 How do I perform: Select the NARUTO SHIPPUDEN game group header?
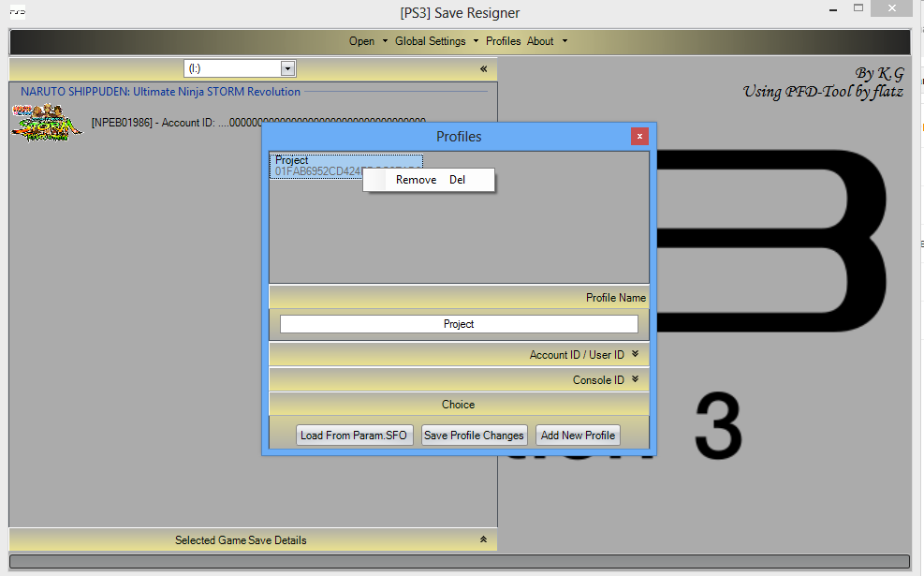click(160, 92)
